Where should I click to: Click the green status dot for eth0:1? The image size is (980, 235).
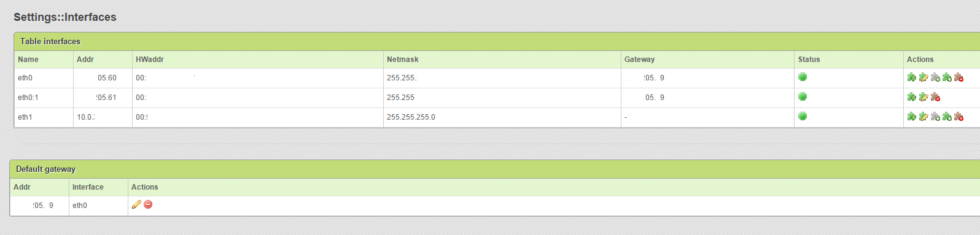click(803, 96)
